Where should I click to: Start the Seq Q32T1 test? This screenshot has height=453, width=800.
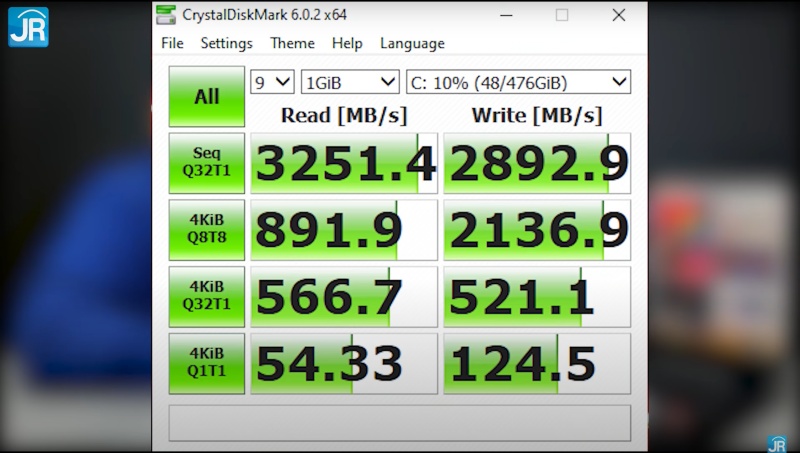pyautogui.click(x=207, y=163)
